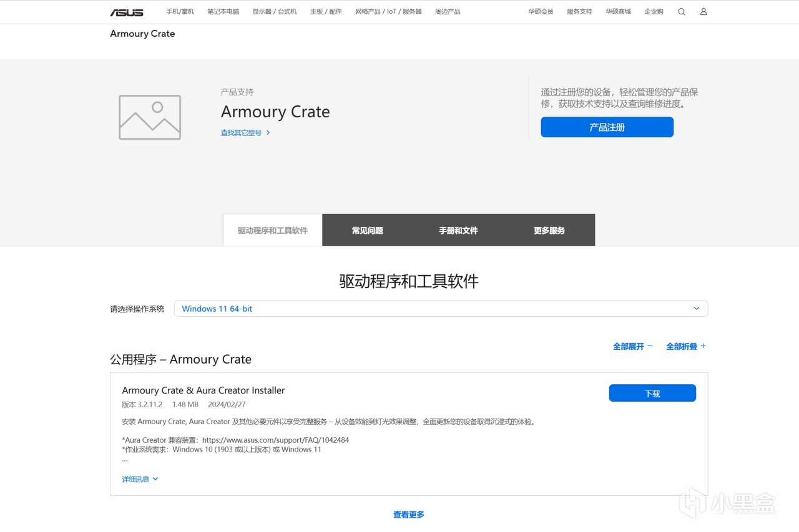Image resolution: width=799 pixels, height=532 pixels.
Task: Click the 请选择操作系统 label
Action: [137, 309]
